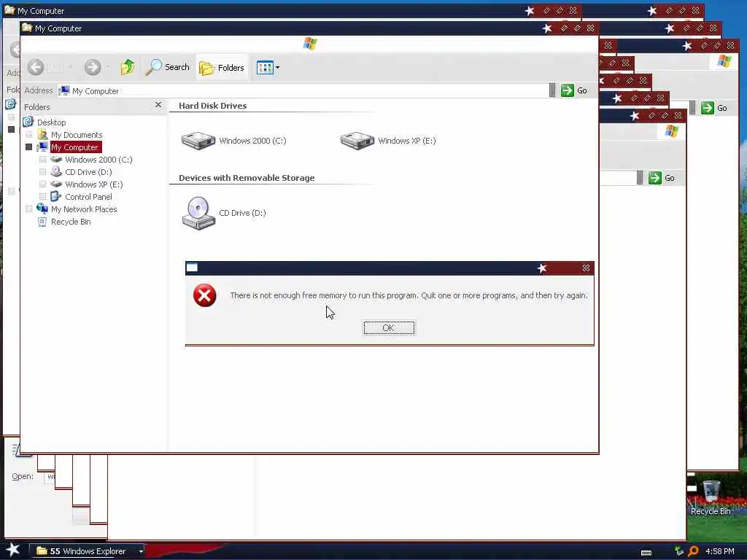Click the red error X icon in dialog

205,295
